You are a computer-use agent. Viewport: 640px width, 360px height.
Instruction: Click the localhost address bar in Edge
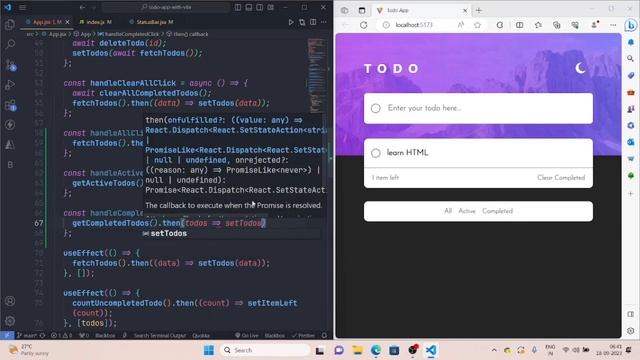click(413, 25)
